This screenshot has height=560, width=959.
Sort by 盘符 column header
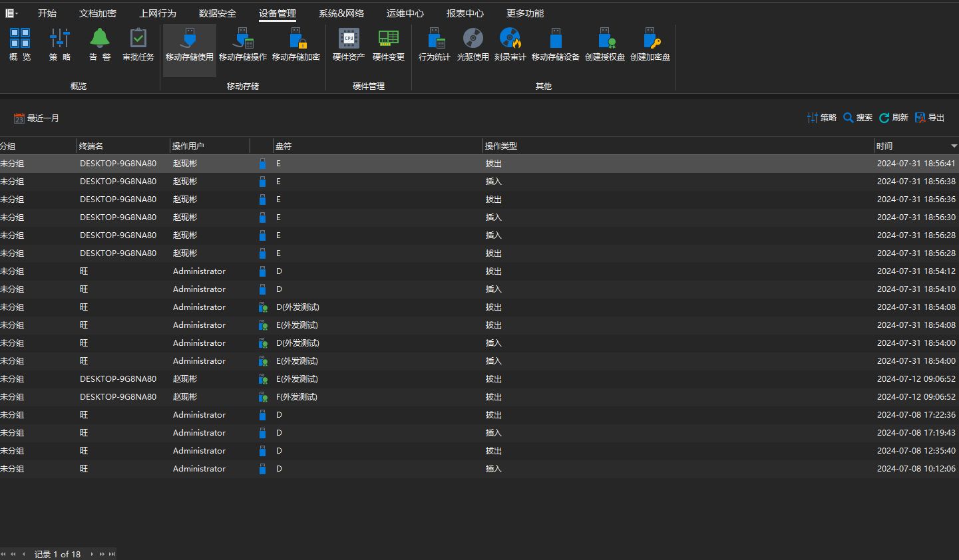tap(377, 146)
